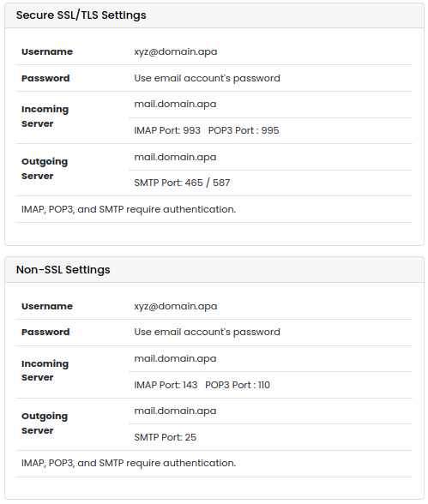Click the Non-SSL Password label
This screenshot has height=504, width=428.
tap(45, 332)
